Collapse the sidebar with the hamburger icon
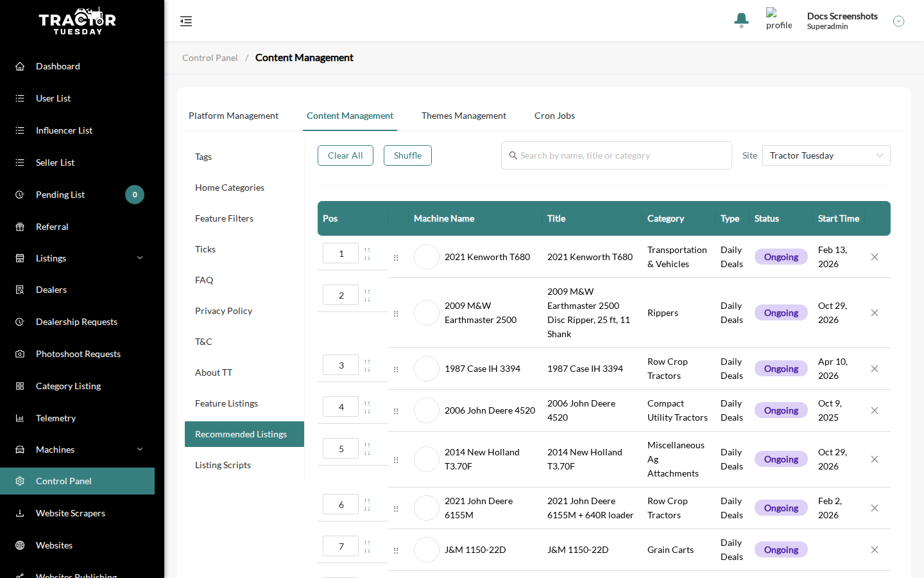Screen dimensions: 924x578 click(186, 21)
